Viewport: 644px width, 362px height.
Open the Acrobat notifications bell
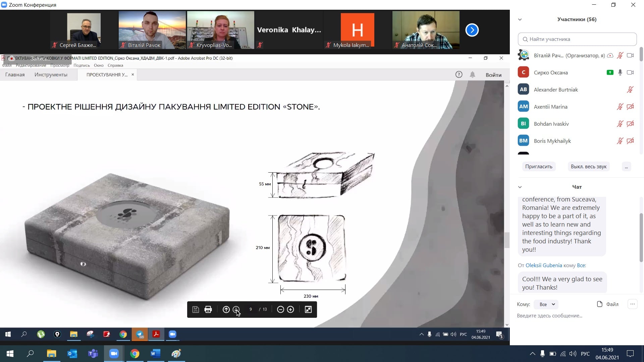pyautogui.click(x=472, y=75)
